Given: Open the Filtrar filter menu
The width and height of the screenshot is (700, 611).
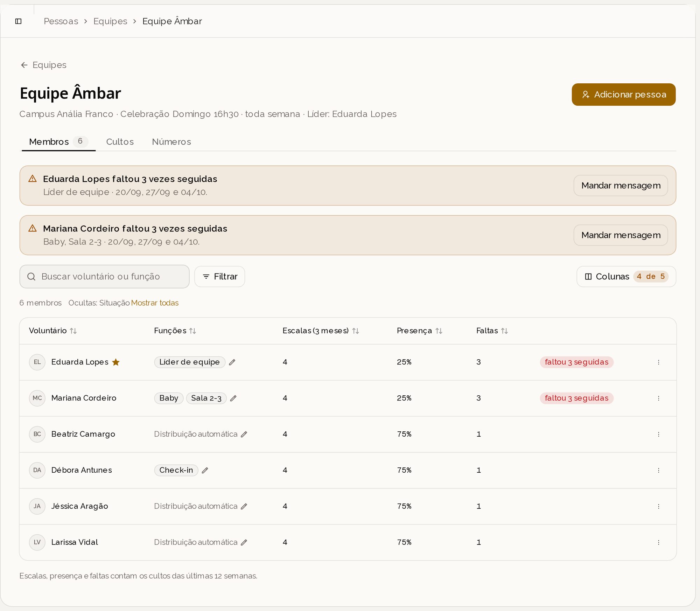Looking at the screenshot, I should click(x=220, y=277).
